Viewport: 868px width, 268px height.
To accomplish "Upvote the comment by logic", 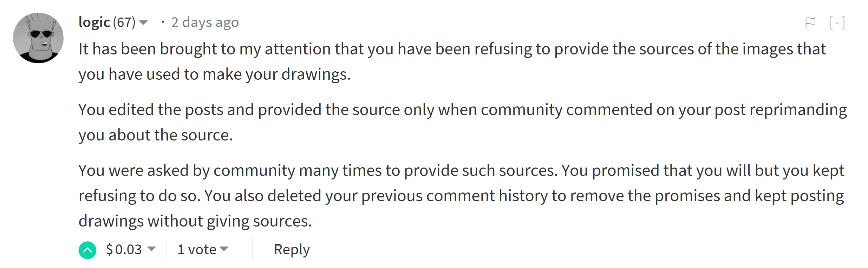I will coord(87,250).
